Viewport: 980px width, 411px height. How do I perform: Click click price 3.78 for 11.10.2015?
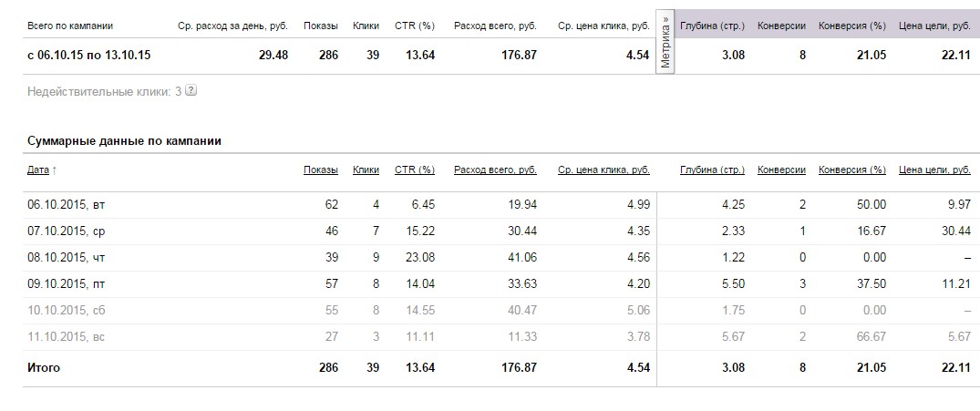[638, 336]
